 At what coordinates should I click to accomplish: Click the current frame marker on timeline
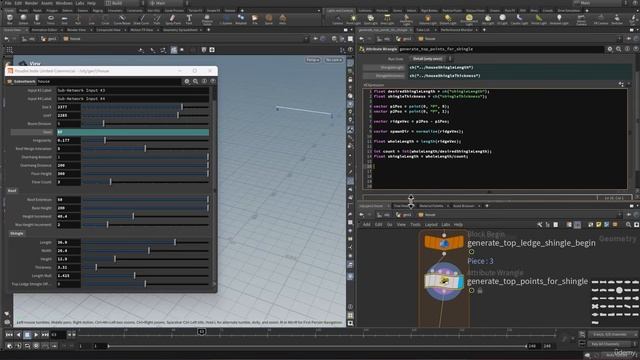tap(202, 332)
